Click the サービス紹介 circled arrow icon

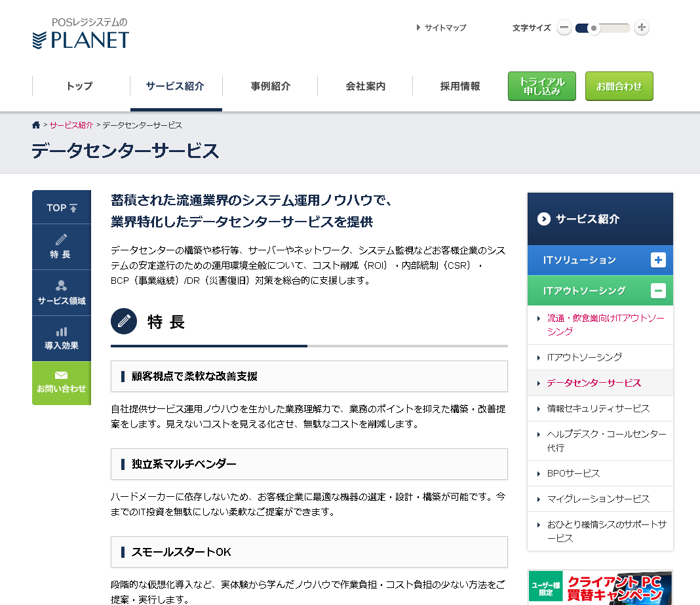click(543, 219)
